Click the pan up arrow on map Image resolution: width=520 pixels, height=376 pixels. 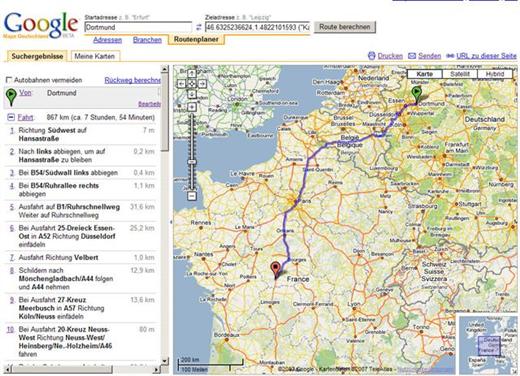point(192,73)
